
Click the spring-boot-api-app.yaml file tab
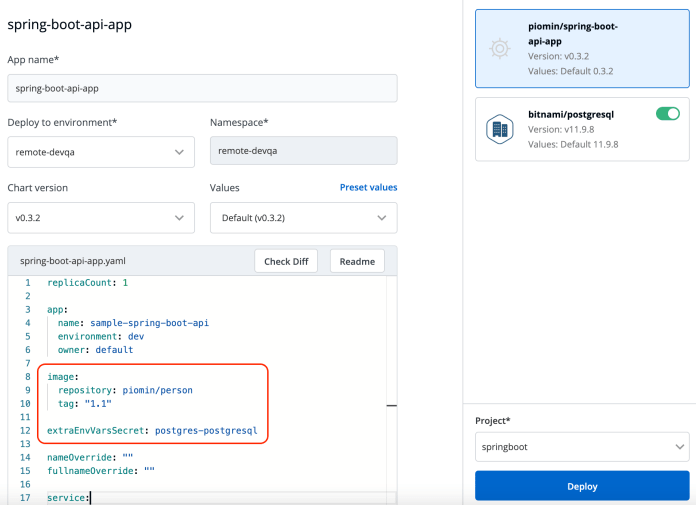pos(73,261)
